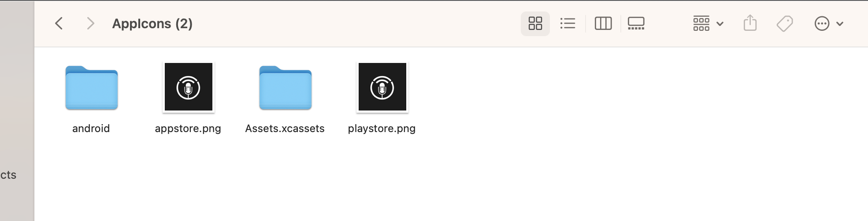Select the android folder icon

(x=92, y=88)
